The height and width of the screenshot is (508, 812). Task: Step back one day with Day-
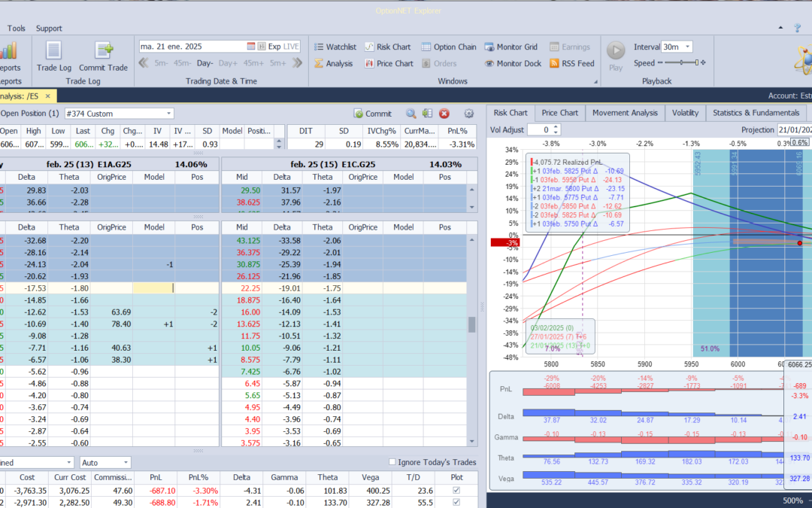point(205,63)
